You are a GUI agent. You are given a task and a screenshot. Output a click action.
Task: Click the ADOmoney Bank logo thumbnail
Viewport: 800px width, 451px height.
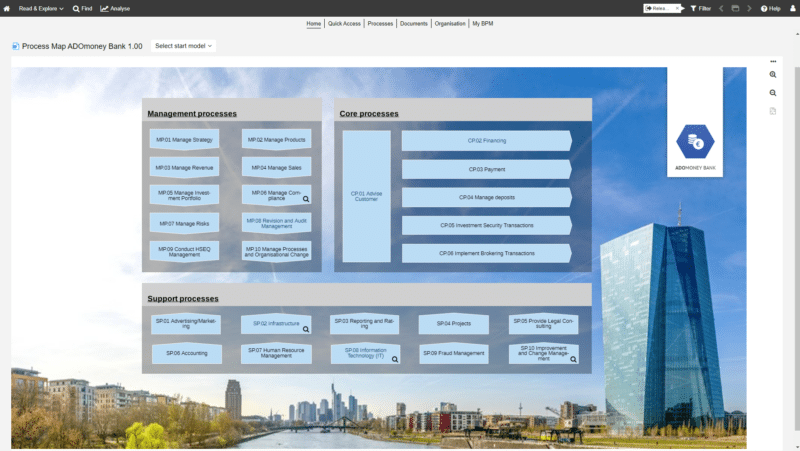695,142
